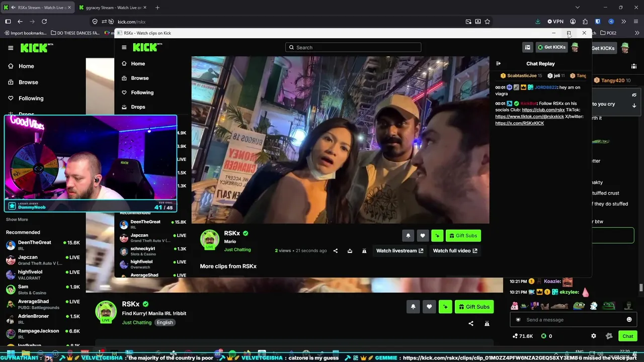The image size is (644, 362).
Task: Share the clip using the share icon
Action: [x=336, y=251]
